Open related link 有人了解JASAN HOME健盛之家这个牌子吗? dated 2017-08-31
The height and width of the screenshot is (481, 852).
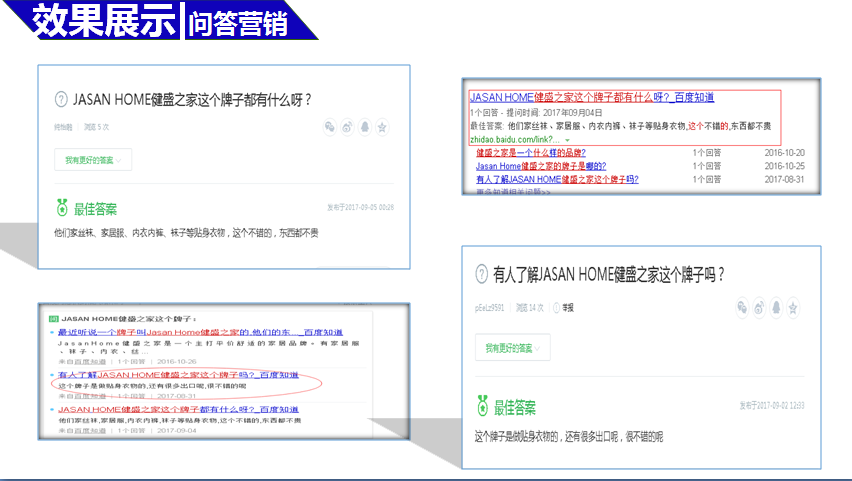click(557, 179)
